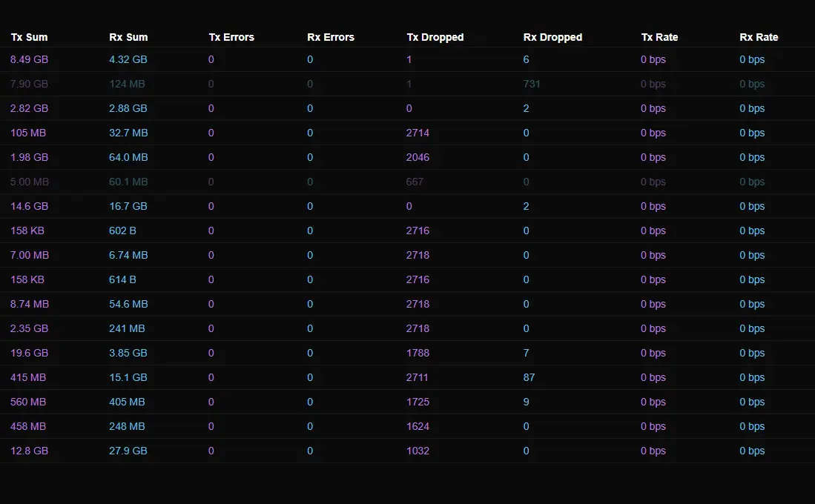
Task: Select the dimmed 124 MB Rx Sum cell
Action: [x=127, y=84]
